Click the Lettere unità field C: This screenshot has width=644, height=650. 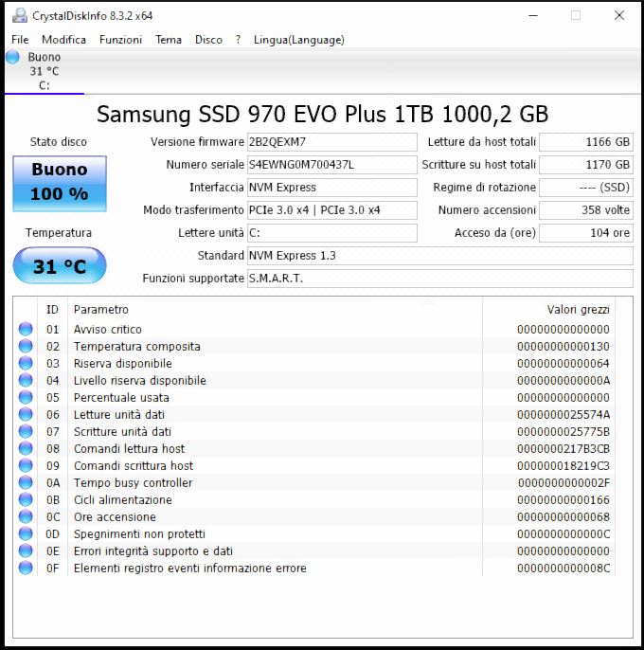pos(332,233)
